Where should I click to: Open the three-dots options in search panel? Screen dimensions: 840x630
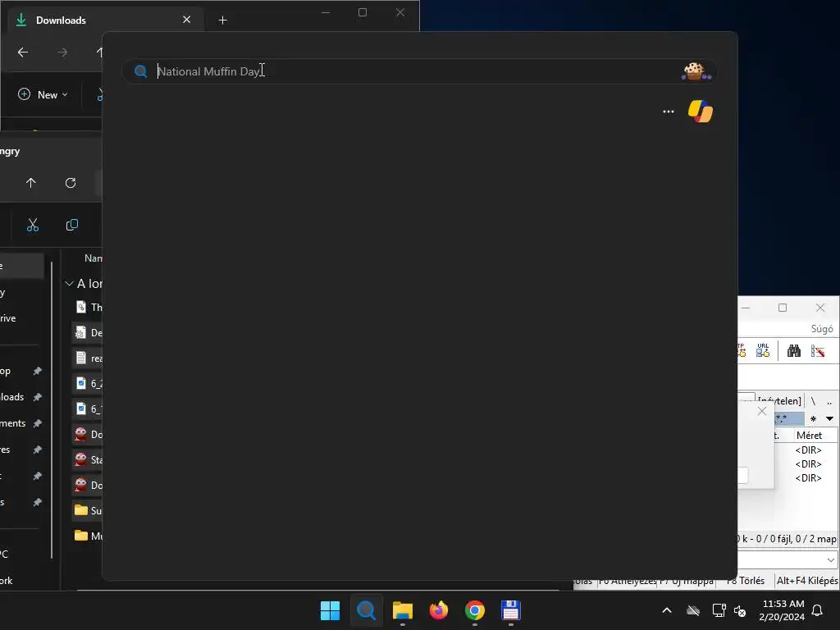pyautogui.click(x=668, y=112)
